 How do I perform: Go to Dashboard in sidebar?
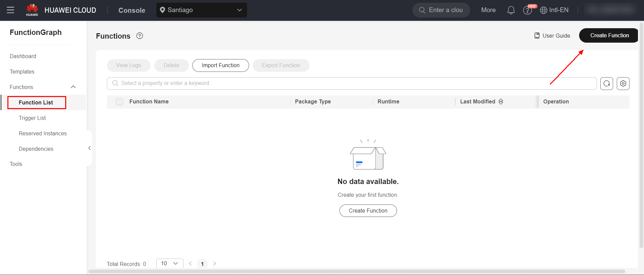23,56
